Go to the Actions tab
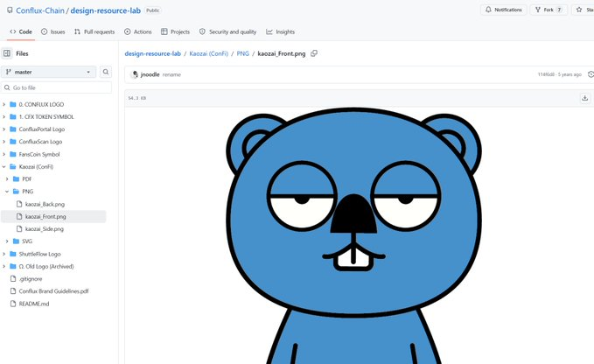Screen dimensions: 594x364 138,31
